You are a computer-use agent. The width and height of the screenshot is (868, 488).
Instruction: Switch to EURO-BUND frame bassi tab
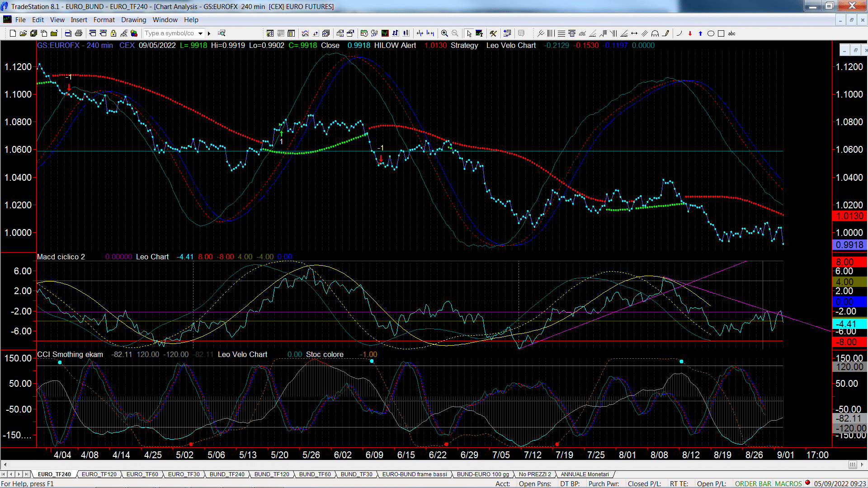click(x=415, y=474)
